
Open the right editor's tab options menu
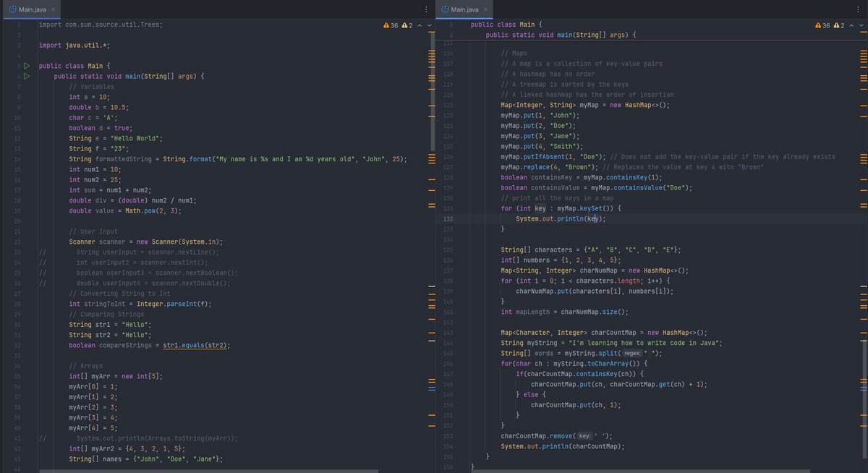857,9
